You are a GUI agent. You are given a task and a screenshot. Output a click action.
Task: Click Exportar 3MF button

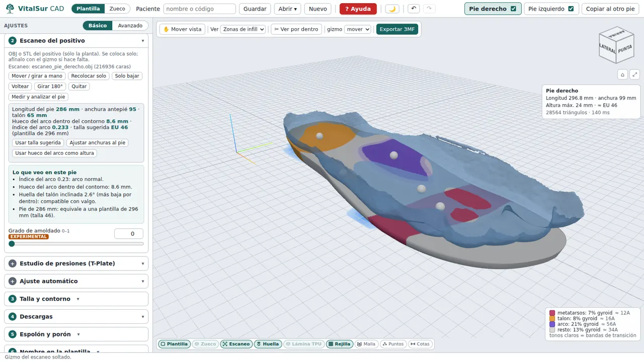click(x=397, y=29)
